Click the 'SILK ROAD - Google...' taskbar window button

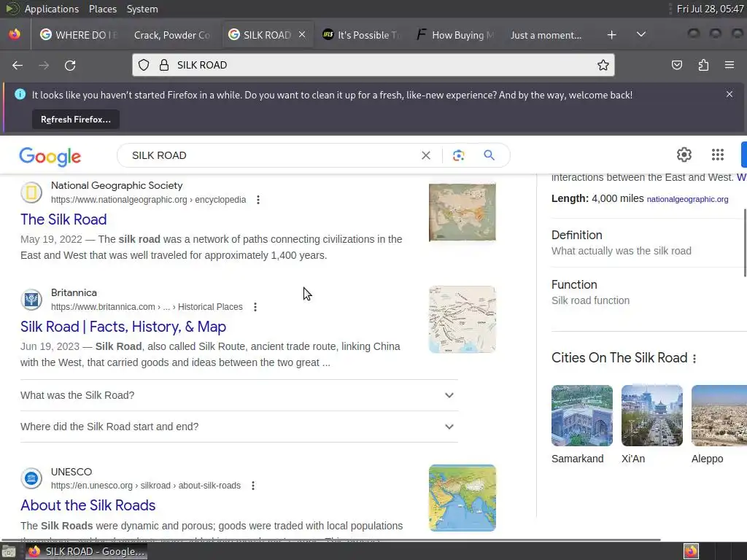click(x=86, y=551)
